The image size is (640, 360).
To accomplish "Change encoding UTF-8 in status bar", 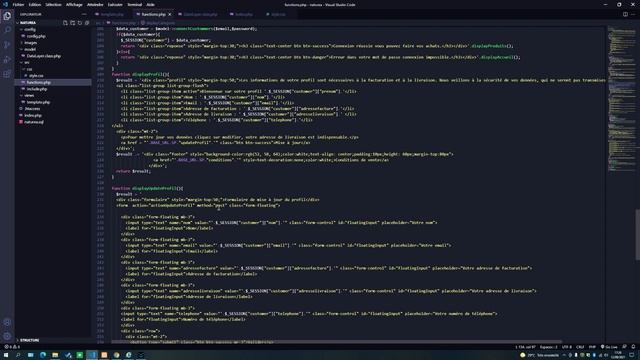I will [x=567, y=347].
